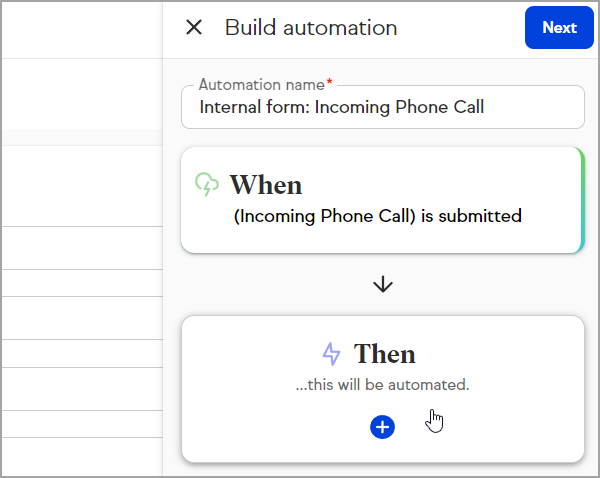Place cursor on 'Internal form' in name field
The width and height of the screenshot is (600, 478).
(x=253, y=107)
